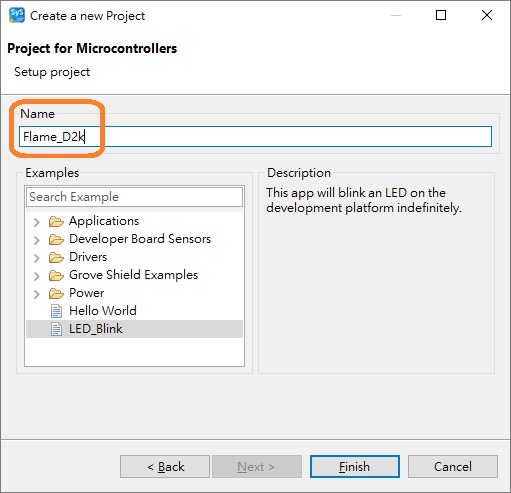
Task: Click the SyS app icon in title bar
Action: click(x=17, y=15)
